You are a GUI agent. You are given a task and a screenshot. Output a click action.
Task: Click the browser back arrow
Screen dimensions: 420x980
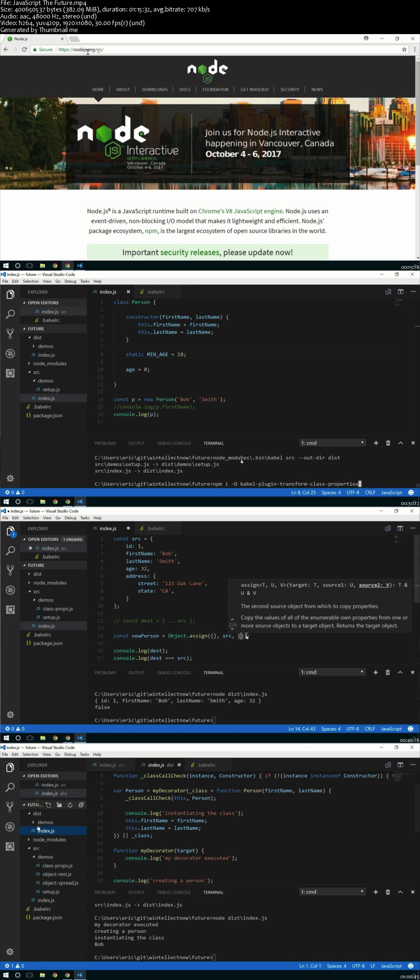[6, 50]
